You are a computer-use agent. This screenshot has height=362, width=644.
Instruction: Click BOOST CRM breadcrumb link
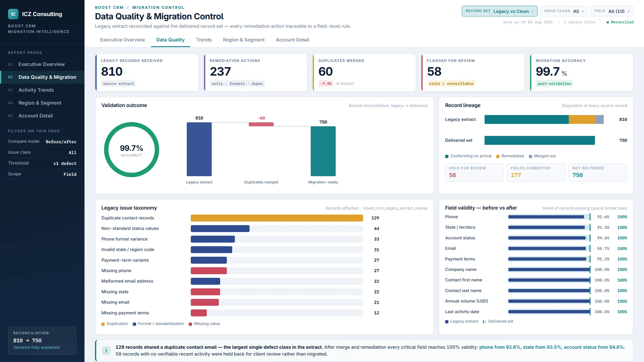109,7
